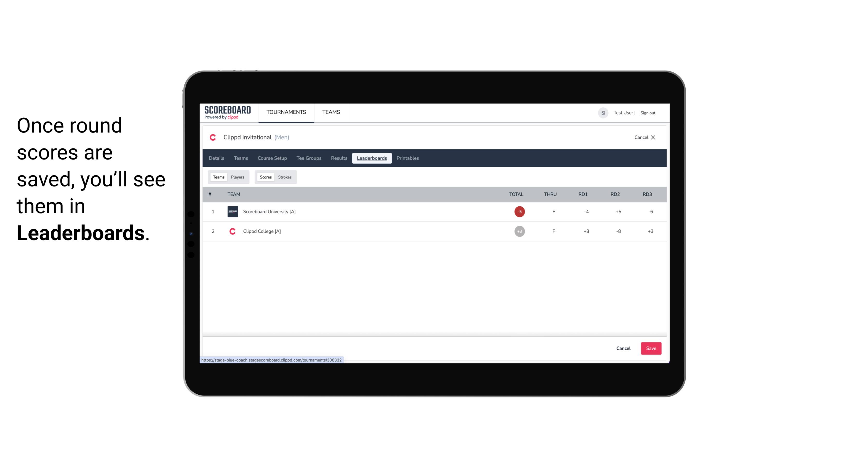
Task: Select the Teams filter button
Action: pos(218,177)
